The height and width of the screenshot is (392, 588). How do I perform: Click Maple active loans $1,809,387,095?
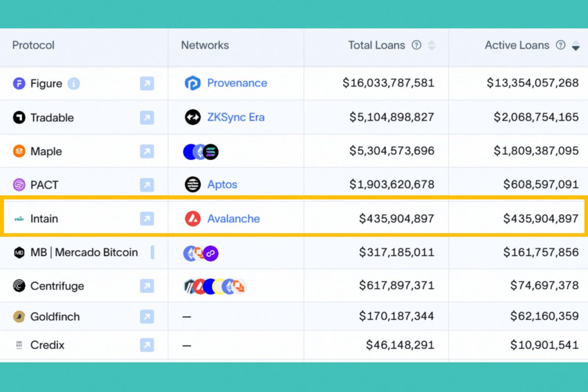[x=536, y=151]
